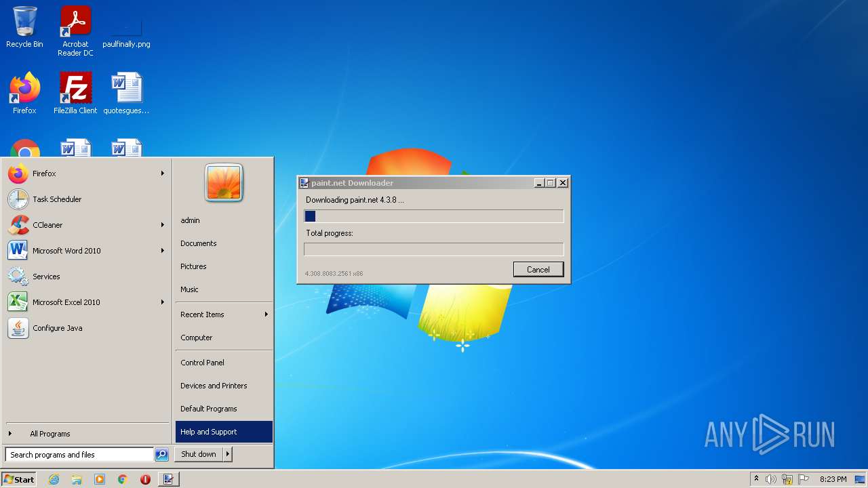The image size is (868, 488).
Task: Open Windows Media Player from taskbar
Action: [x=100, y=479]
